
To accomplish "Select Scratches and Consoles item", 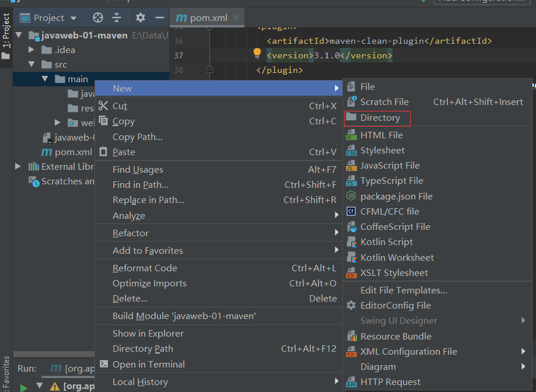I will [61, 181].
